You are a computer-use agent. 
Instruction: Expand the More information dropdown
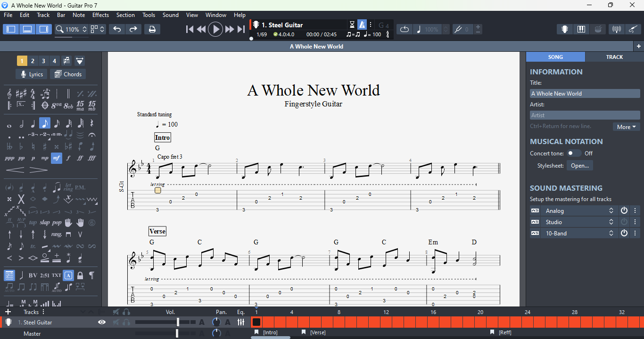(626, 127)
